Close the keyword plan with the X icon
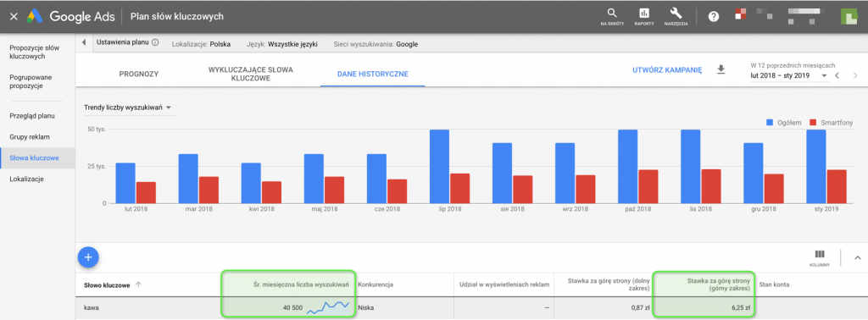This screenshot has width=868, height=320. (14, 17)
